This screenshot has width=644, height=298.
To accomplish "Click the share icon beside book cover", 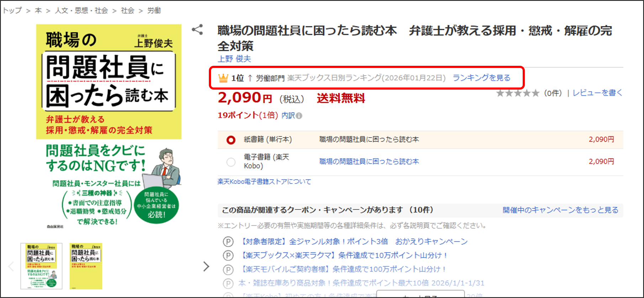I will [197, 30].
